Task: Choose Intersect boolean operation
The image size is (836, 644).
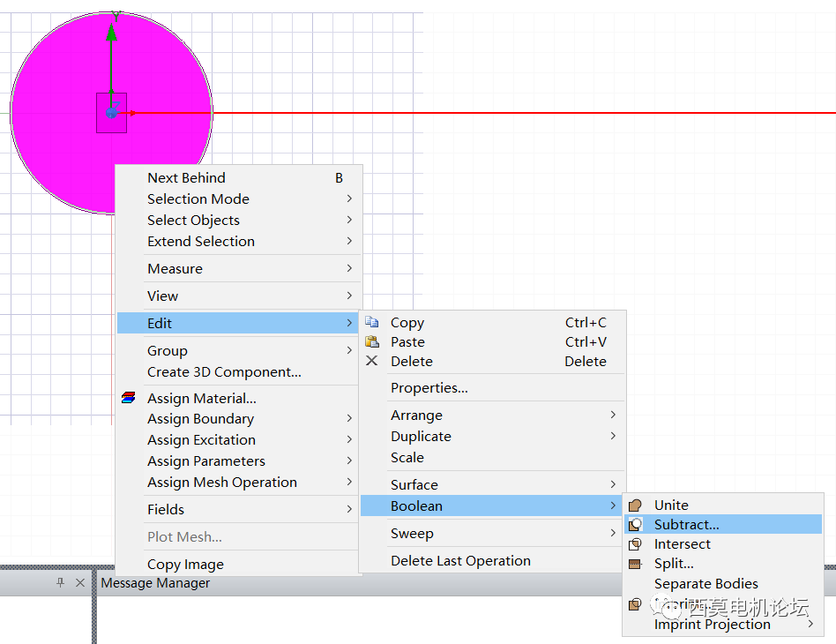Action: click(723, 544)
